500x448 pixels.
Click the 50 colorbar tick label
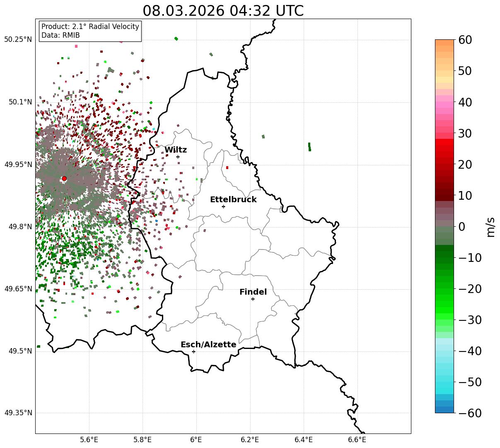465,71
